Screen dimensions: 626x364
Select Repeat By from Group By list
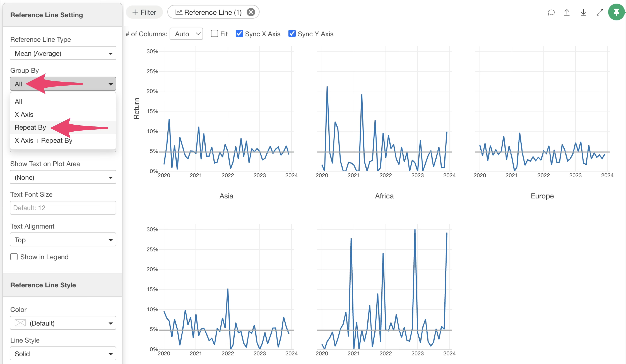point(30,127)
